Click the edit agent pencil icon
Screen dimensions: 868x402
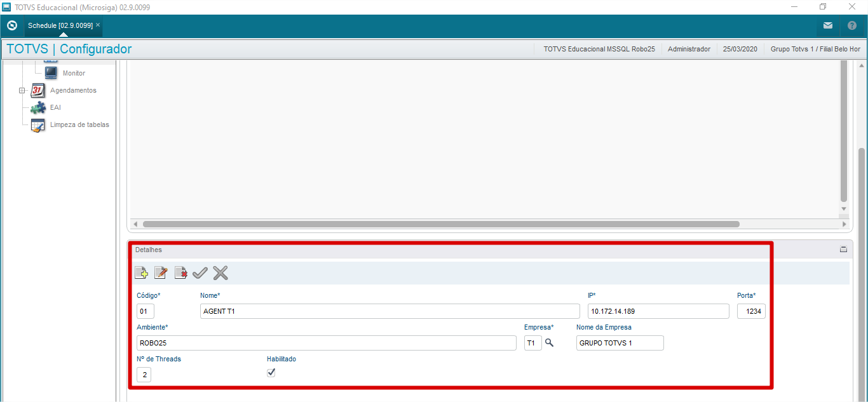click(161, 273)
